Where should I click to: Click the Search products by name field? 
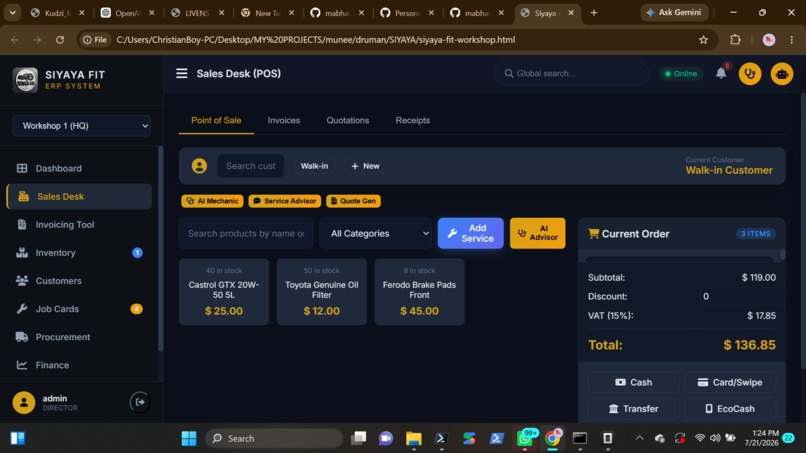[246, 233]
